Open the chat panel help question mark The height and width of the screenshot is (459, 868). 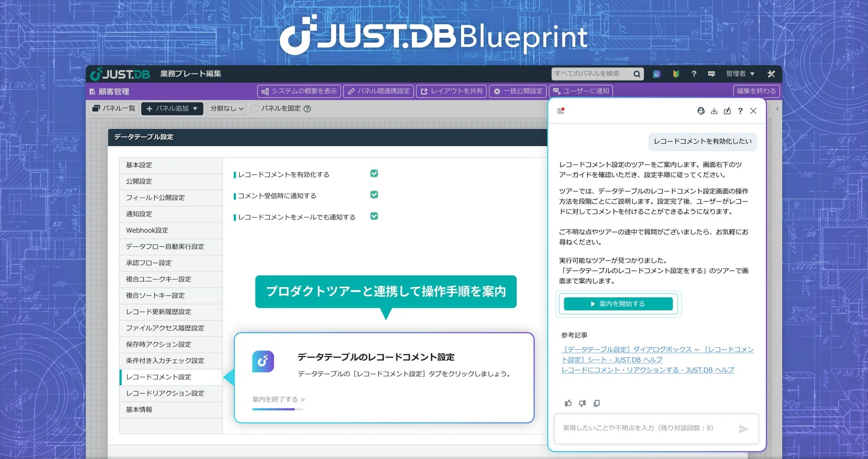(x=740, y=111)
